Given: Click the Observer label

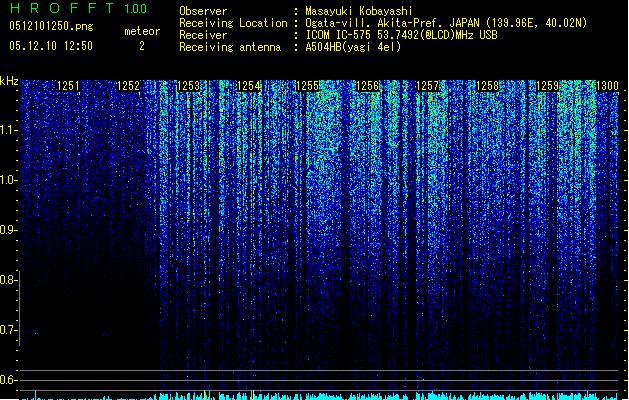Looking at the screenshot, I should coord(203,11).
